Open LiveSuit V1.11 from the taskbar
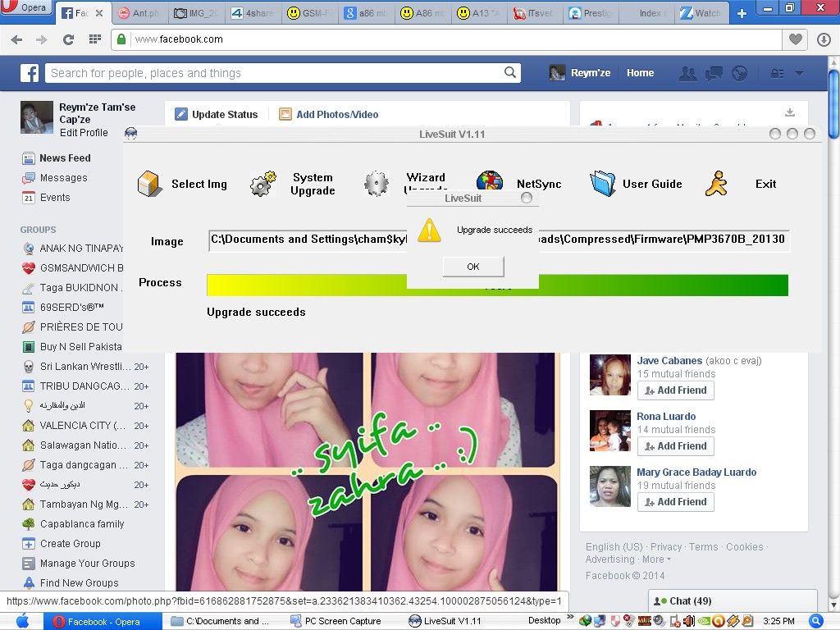Viewport: 840px width, 630px height. tap(445, 621)
